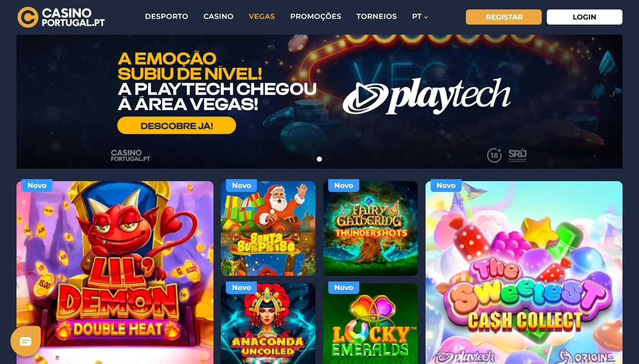Click the Novo badge on Lil' Demon
Viewport: 639px width, 364px height.
coord(37,186)
